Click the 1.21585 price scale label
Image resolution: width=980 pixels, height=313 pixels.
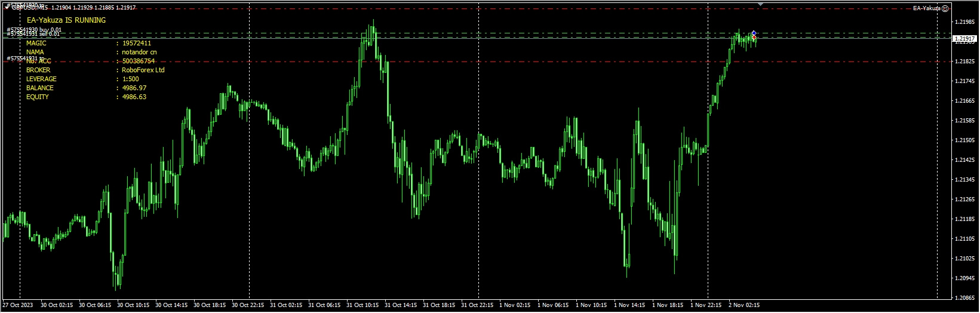pos(964,121)
